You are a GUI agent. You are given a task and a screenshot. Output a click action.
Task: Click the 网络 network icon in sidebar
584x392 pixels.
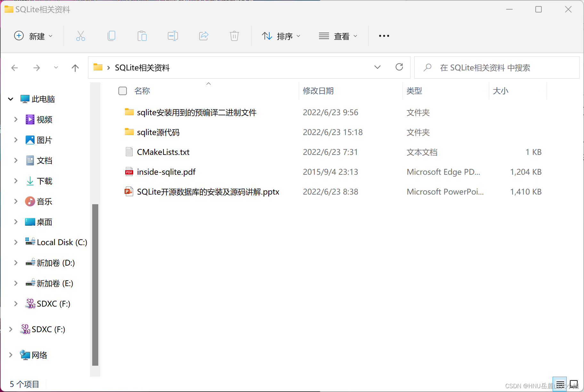[25, 355]
